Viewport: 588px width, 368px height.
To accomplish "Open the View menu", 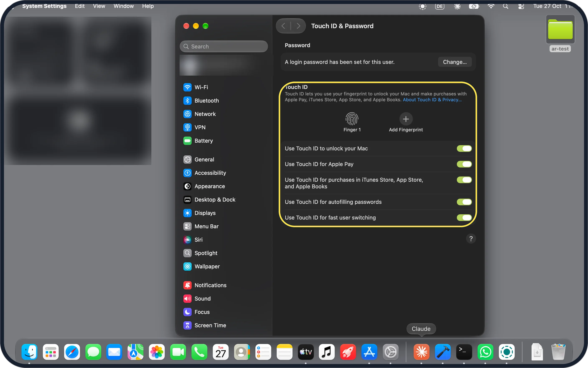I will 99,6.
